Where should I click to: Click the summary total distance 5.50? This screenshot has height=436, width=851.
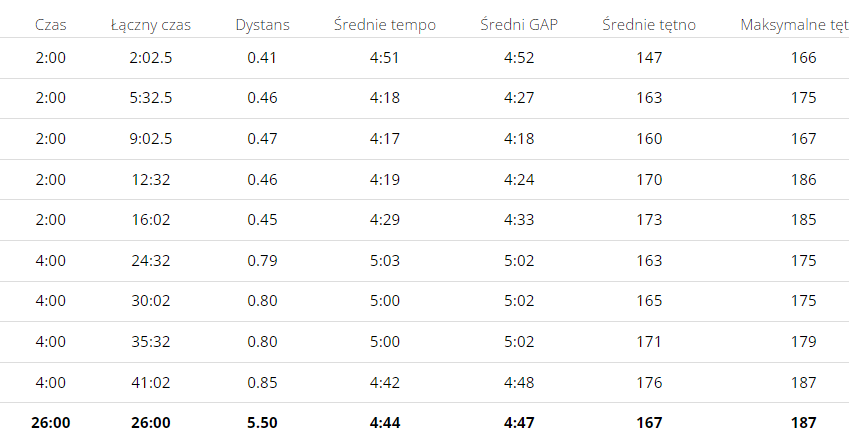click(x=262, y=423)
